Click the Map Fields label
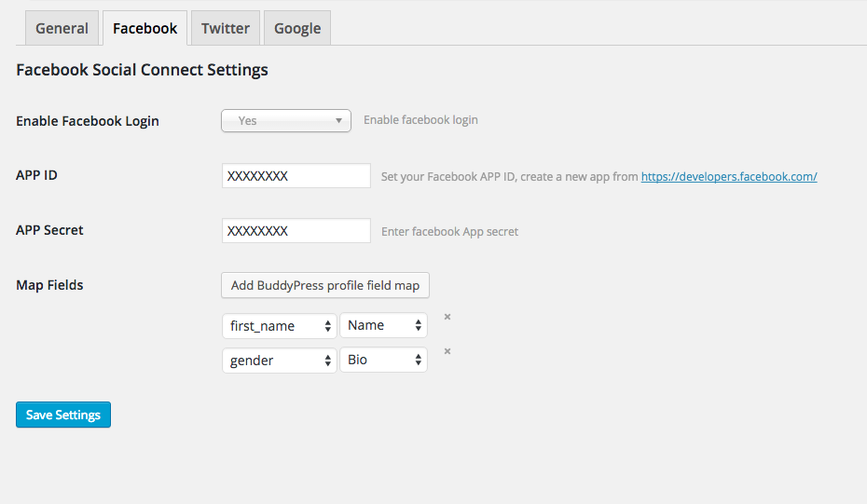 (x=49, y=285)
